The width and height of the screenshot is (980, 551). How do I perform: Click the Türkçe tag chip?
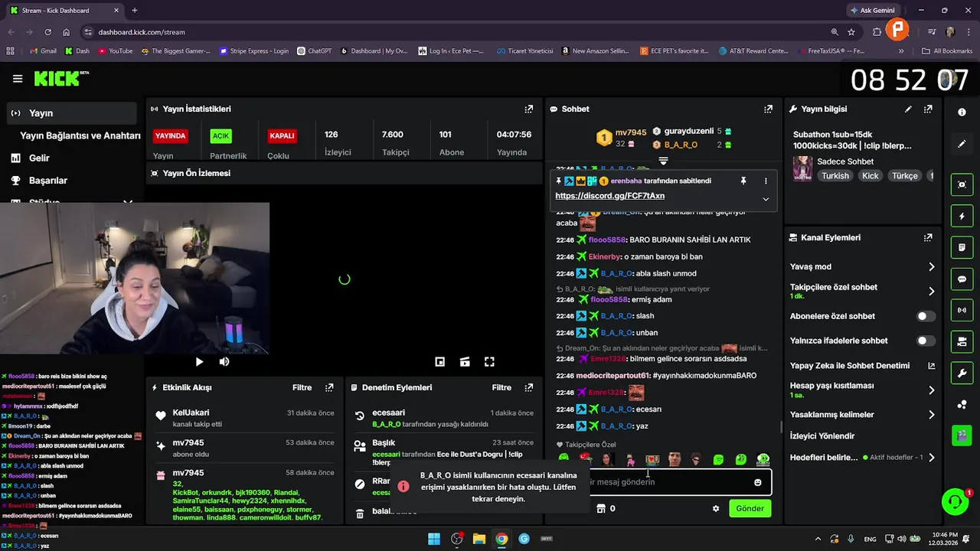[x=904, y=176]
